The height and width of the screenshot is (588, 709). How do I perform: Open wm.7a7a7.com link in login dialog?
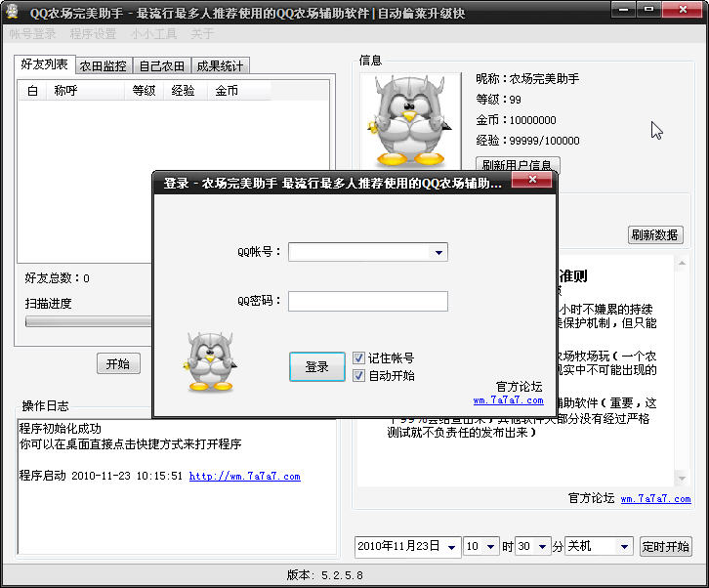(x=508, y=400)
